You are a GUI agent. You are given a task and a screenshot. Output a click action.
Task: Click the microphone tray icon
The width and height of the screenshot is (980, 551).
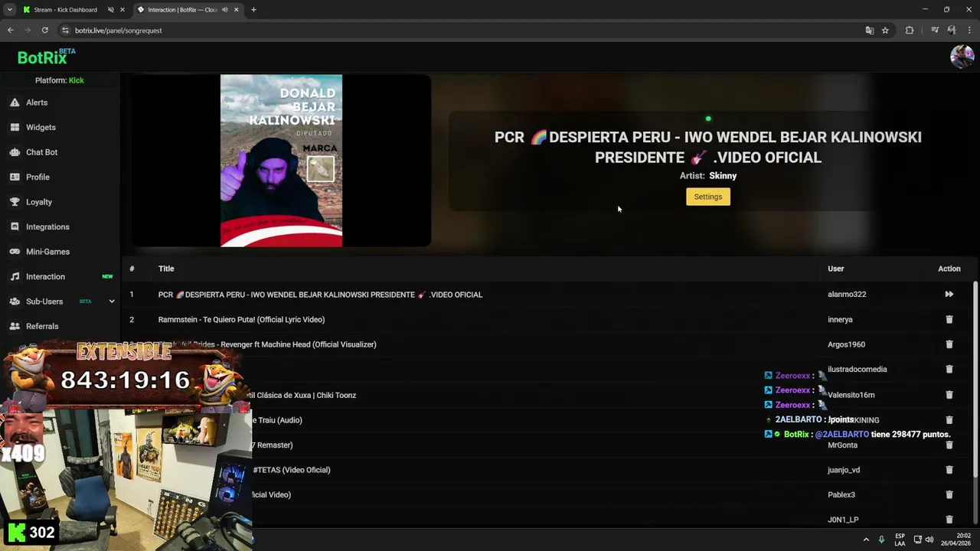[881, 540]
